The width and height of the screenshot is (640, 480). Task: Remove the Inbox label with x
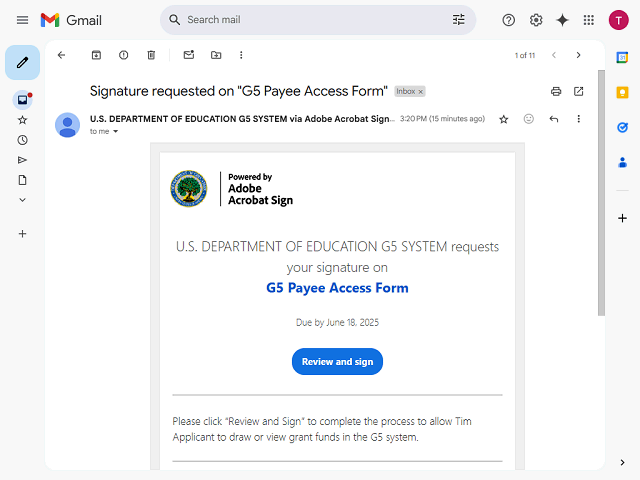coord(420,91)
